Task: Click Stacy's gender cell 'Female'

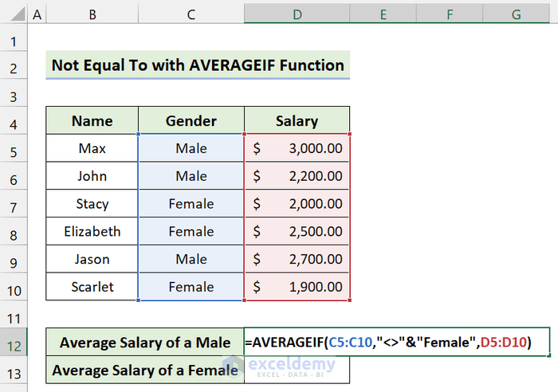Action: point(191,204)
